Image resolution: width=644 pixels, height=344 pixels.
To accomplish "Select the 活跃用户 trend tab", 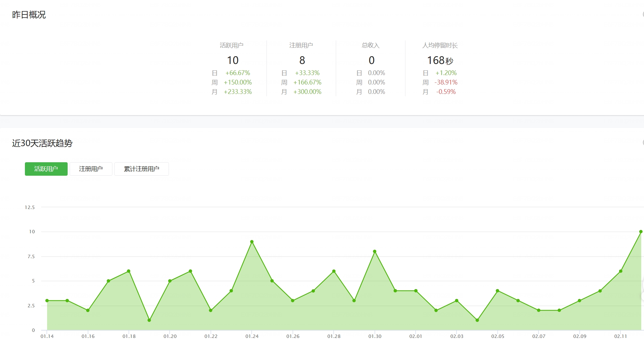I will (x=46, y=169).
